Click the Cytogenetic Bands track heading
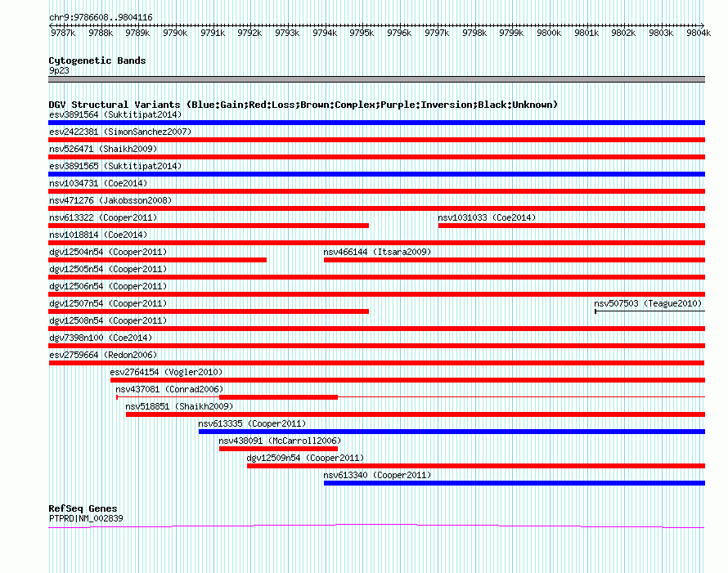This screenshot has height=573, width=728. click(97, 60)
